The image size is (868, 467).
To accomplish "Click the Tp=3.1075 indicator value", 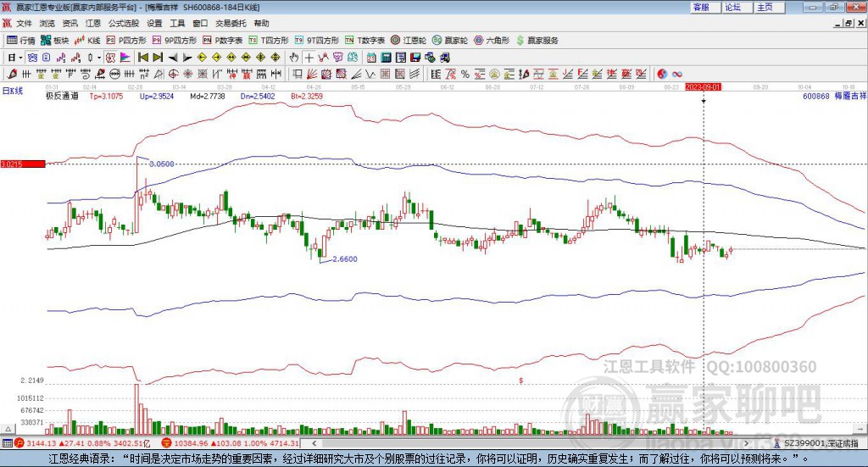I will (106, 96).
